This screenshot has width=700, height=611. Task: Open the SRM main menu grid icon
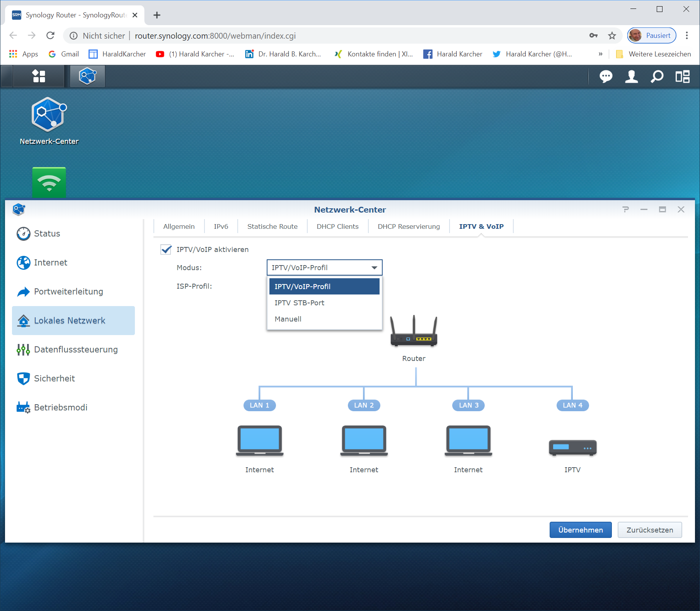point(39,76)
